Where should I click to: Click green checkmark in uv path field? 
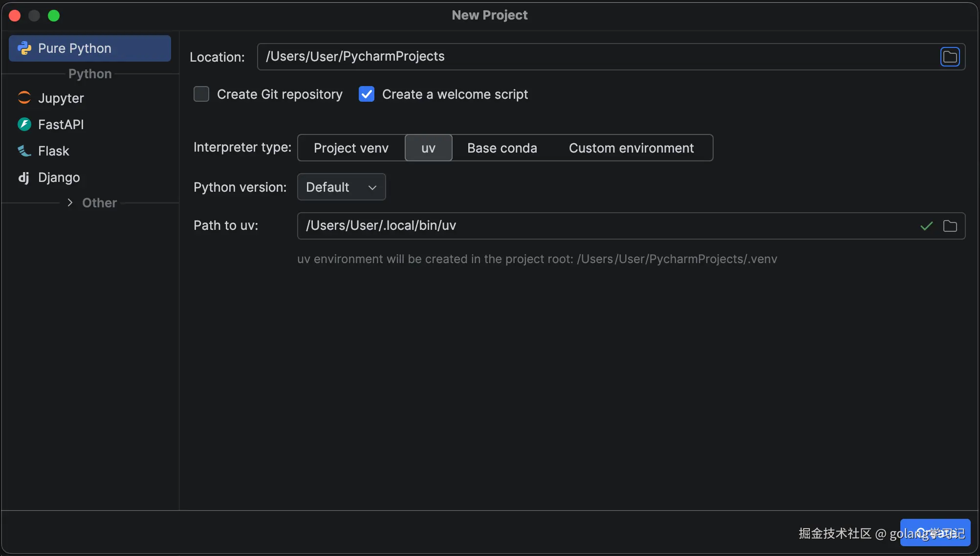(x=926, y=226)
